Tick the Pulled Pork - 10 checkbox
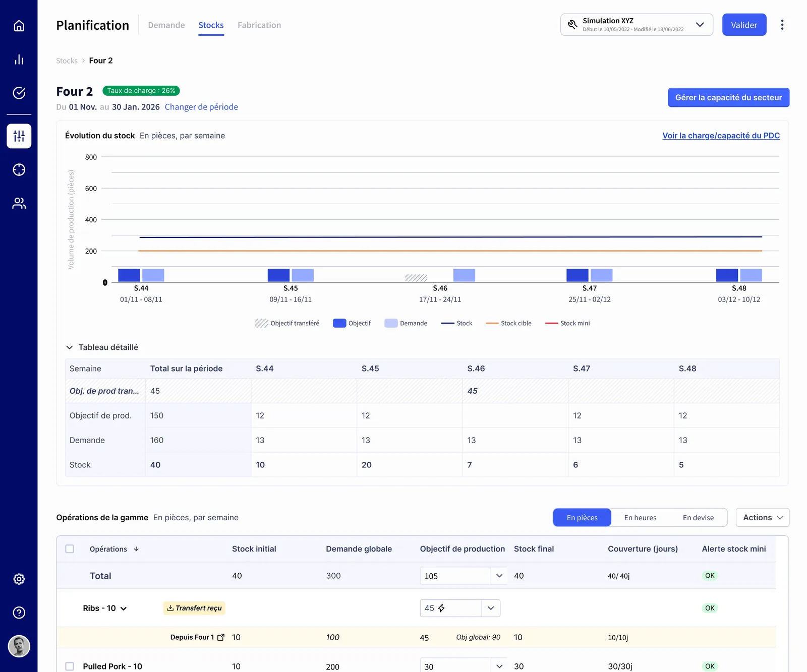 point(70,666)
